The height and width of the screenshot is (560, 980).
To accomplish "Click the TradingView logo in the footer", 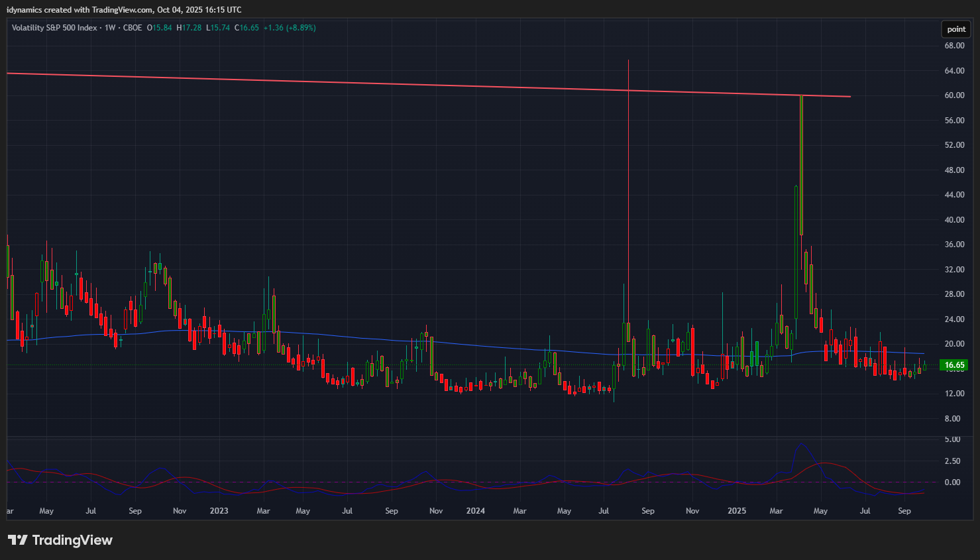I will [x=60, y=540].
